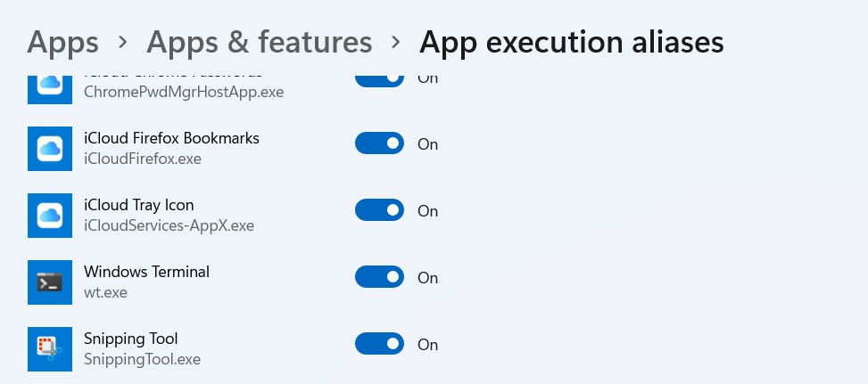Turn off the iCloud Tray Icon toggle
The width and height of the screenshot is (868, 384).
pos(379,210)
